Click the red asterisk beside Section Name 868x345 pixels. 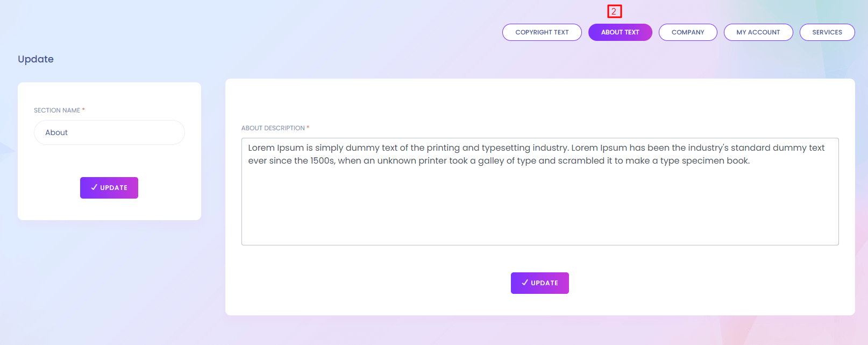(83, 110)
